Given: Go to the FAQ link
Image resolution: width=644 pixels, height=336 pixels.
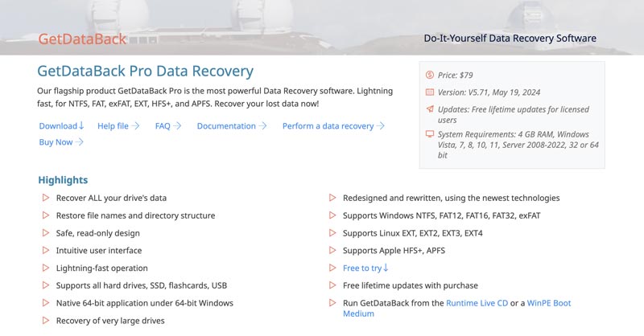Looking at the screenshot, I should [168, 126].
